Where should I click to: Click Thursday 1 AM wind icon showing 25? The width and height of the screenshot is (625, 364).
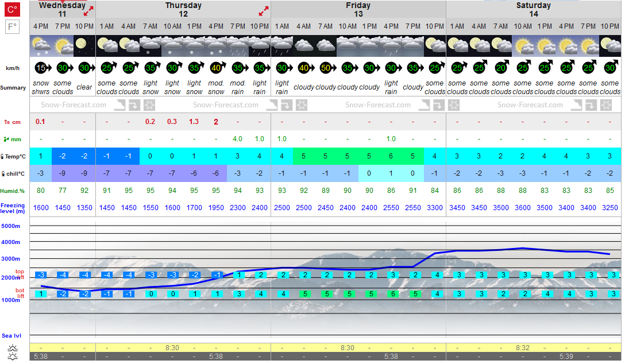pyautogui.click(x=109, y=67)
